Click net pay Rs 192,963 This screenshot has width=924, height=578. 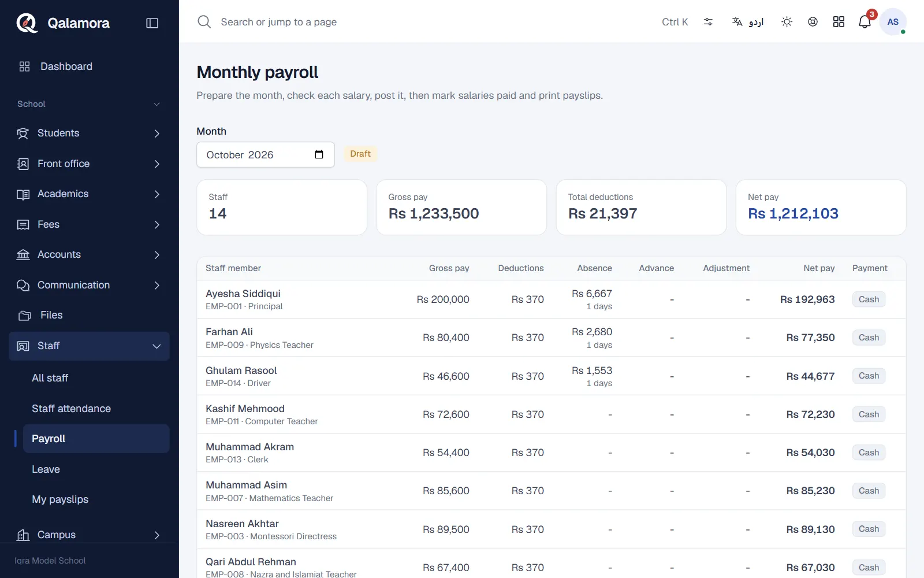click(807, 299)
